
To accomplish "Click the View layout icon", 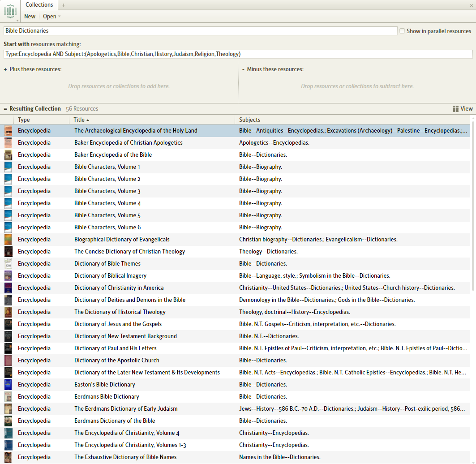I will tap(455, 109).
